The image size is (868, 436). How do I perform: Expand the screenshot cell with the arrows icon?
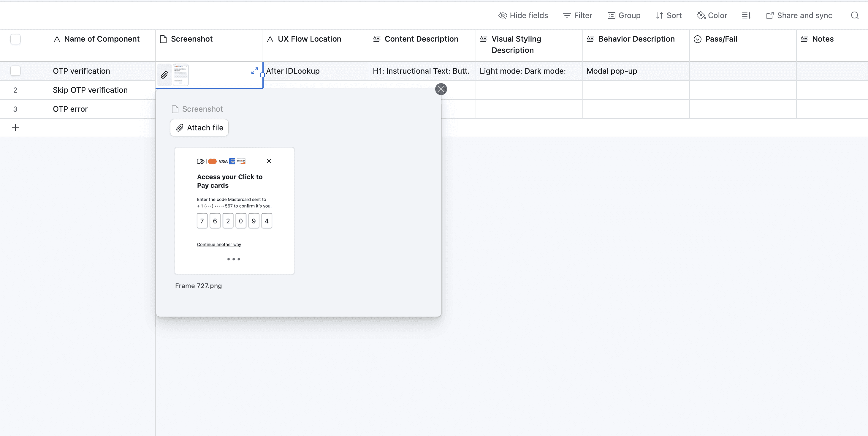255,70
